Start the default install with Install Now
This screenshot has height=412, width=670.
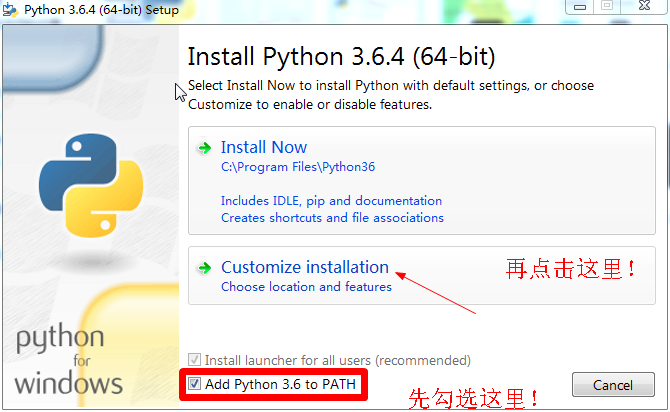(264, 148)
